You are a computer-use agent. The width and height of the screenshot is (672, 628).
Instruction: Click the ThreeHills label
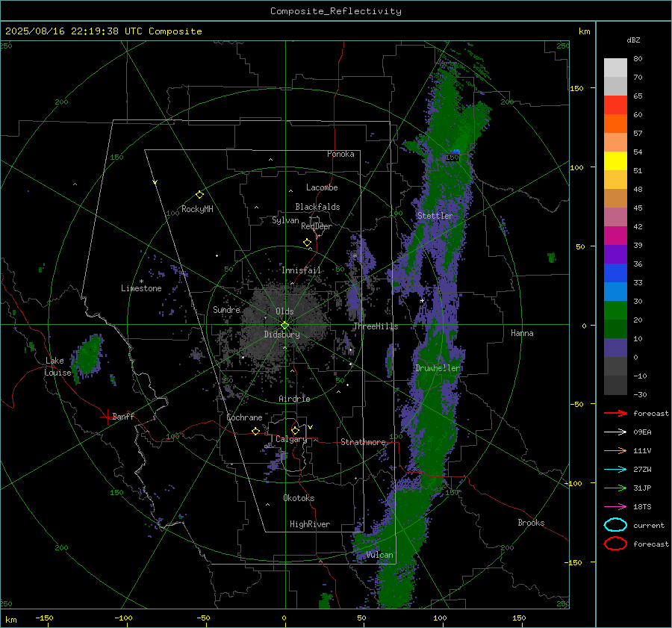(376, 326)
